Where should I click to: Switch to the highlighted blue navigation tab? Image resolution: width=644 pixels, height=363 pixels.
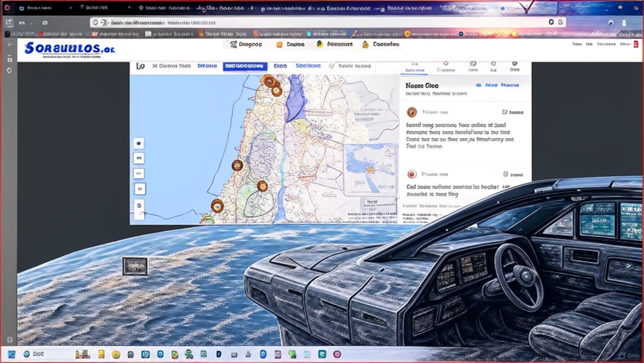[x=244, y=66]
